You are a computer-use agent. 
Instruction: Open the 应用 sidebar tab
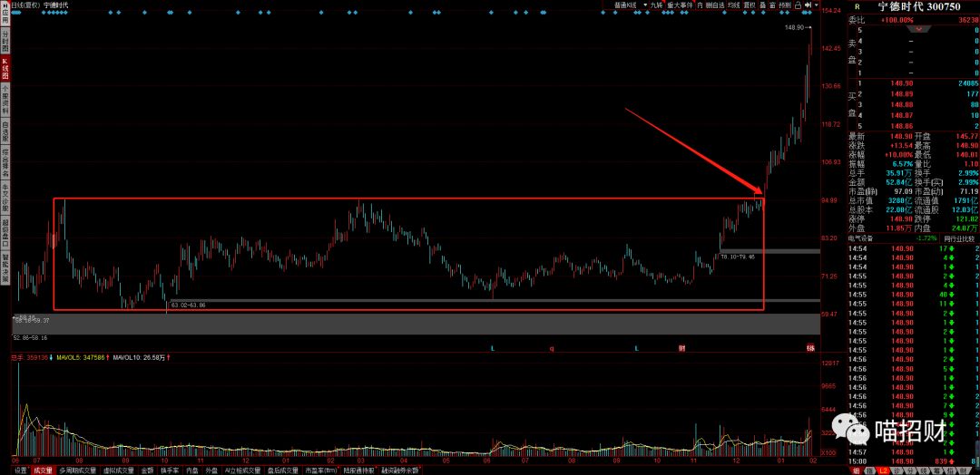pyautogui.click(x=5, y=13)
